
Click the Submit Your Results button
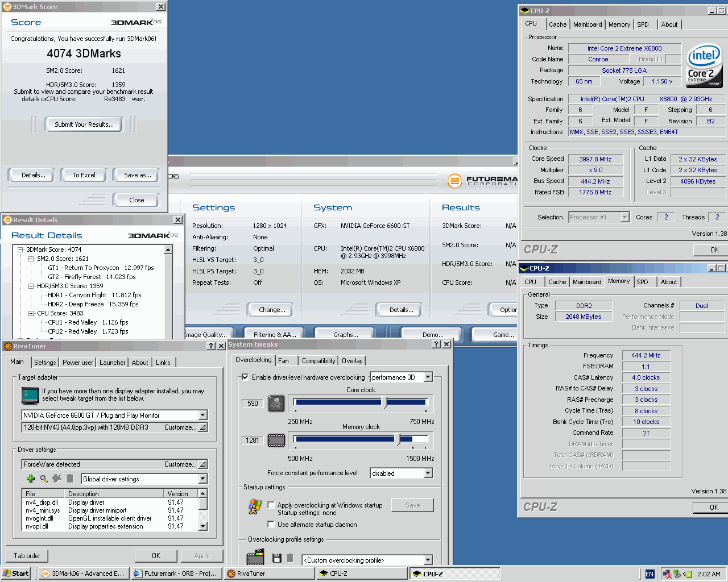point(84,124)
